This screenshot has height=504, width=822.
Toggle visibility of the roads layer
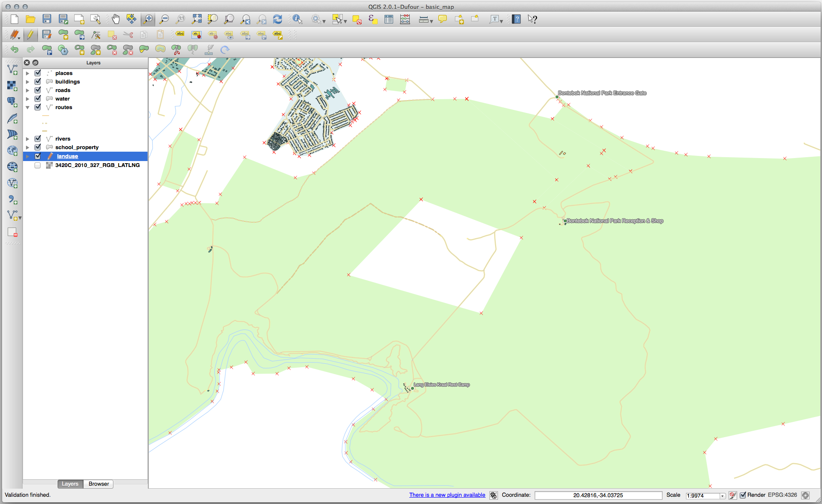tap(38, 90)
